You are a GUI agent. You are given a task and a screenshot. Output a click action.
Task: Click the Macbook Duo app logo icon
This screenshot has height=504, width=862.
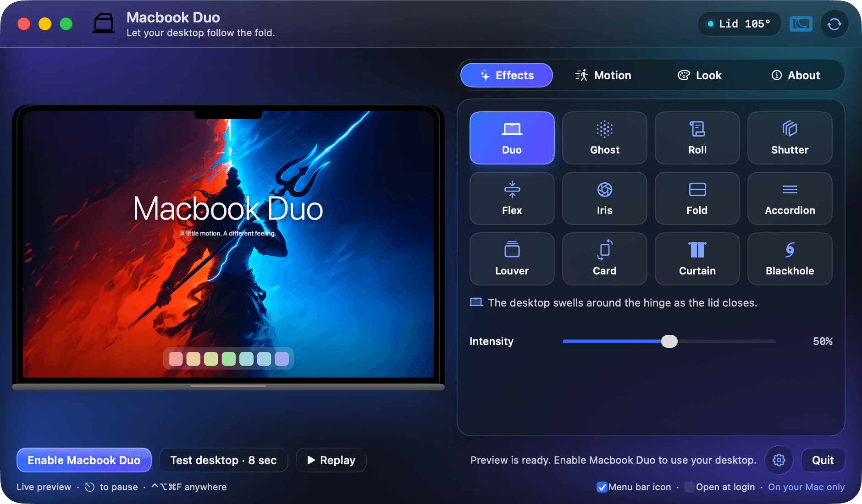point(104,23)
